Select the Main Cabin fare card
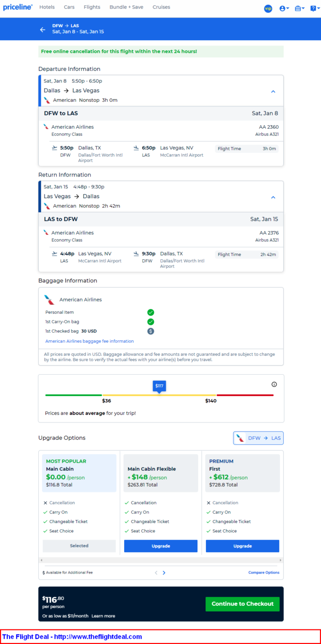Viewport: 321px width, 644px height. pos(79,473)
